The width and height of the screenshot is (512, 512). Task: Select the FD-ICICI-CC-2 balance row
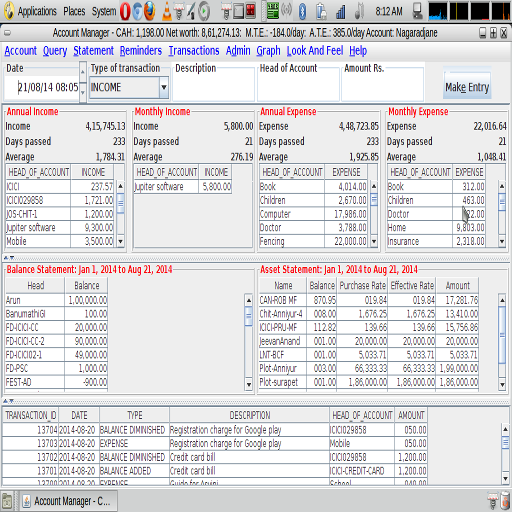tap(56, 341)
